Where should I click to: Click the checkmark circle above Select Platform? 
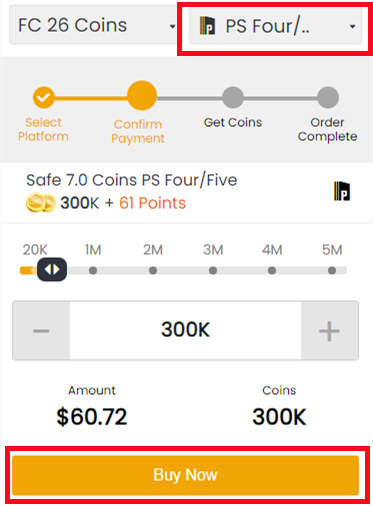tap(44, 97)
